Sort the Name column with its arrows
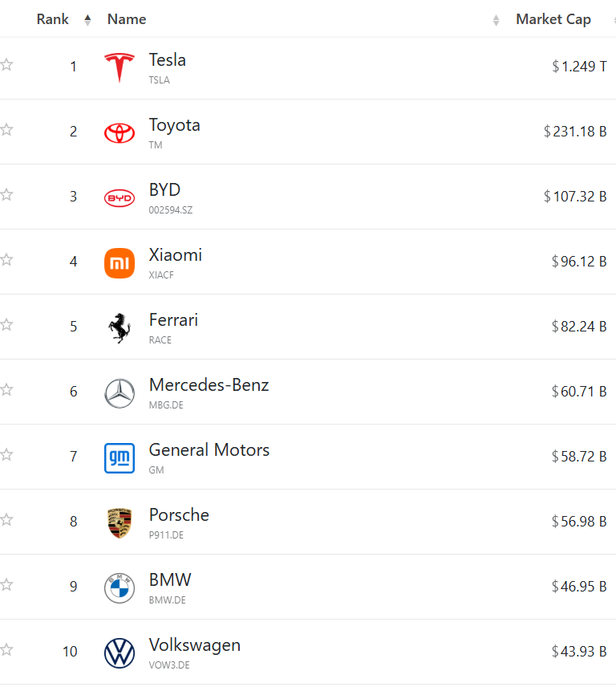The image size is (616, 691). [x=496, y=20]
